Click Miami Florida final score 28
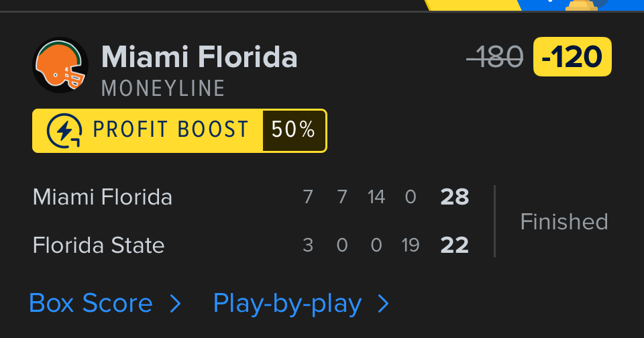This screenshot has height=338, width=644. (x=455, y=197)
